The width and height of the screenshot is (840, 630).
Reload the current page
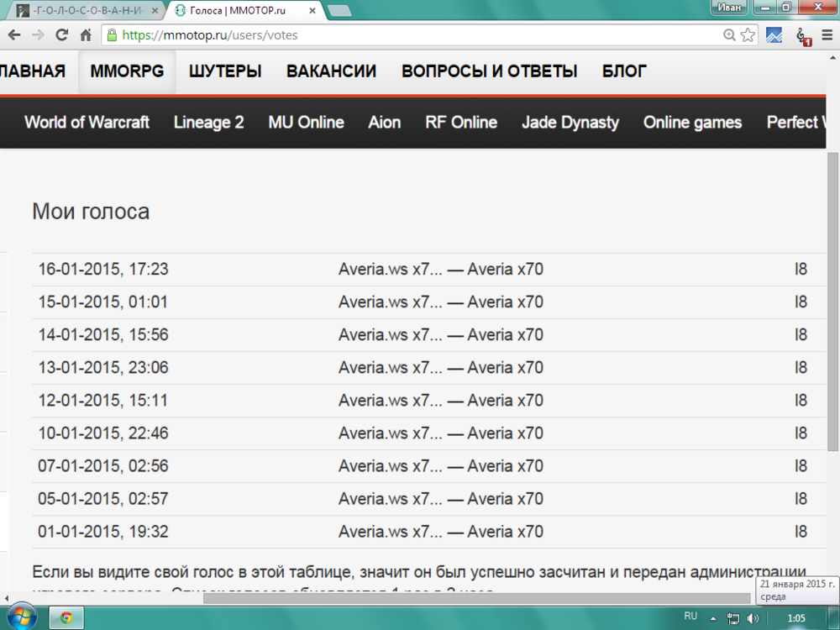(61, 35)
